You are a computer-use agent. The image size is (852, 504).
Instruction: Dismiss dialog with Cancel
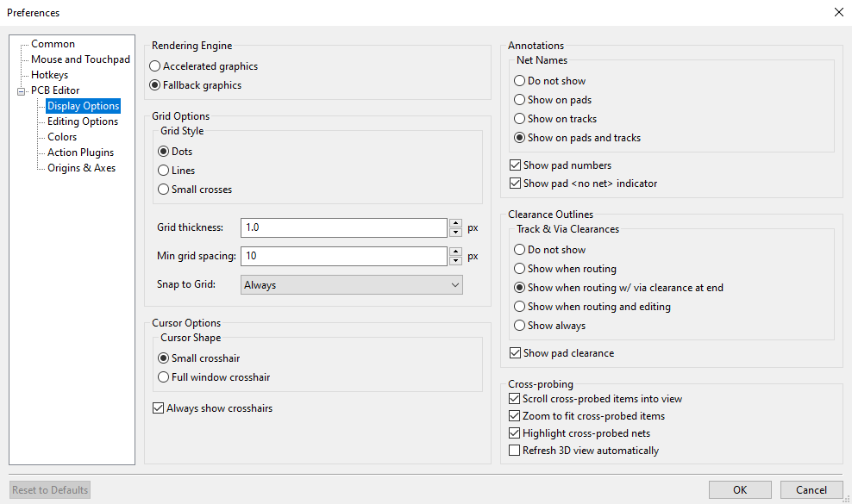point(811,488)
